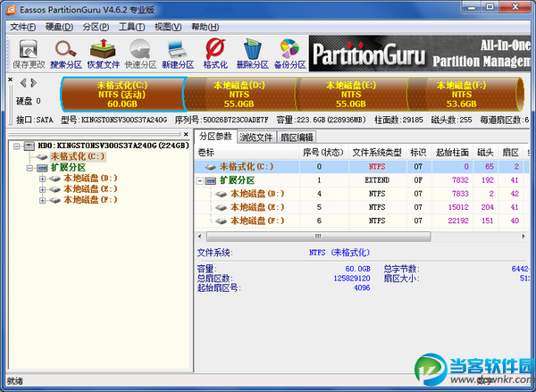Select the 本地磁盘(E:) 55.0GB partition bar
The height and width of the screenshot is (392, 536).
pos(351,95)
